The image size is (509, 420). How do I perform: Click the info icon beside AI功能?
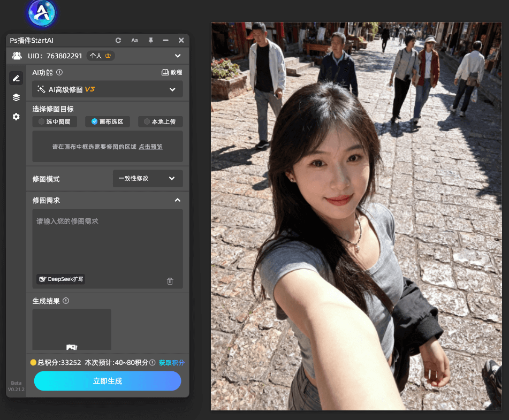(x=59, y=72)
